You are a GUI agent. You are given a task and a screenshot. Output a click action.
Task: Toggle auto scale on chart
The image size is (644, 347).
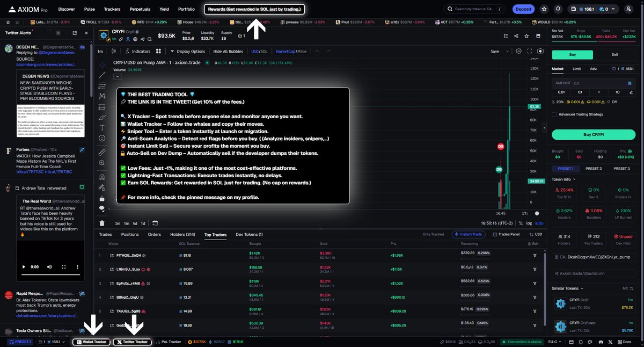pyautogui.click(x=539, y=223)
